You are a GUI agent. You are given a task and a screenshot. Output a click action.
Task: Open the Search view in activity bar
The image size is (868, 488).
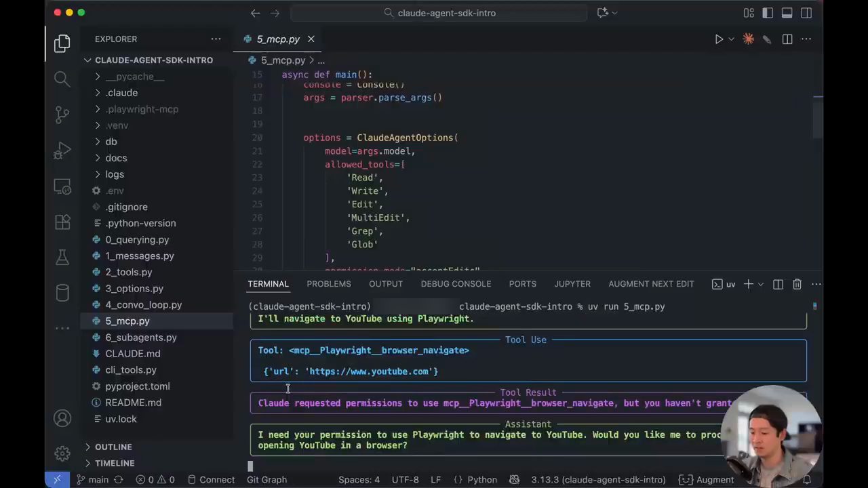[x=62, y=79]
